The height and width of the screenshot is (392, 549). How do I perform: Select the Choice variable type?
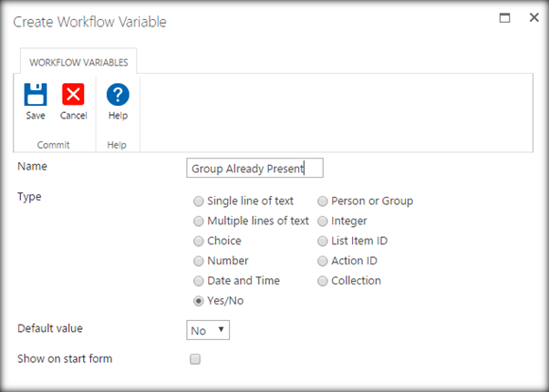pos(199,242)
